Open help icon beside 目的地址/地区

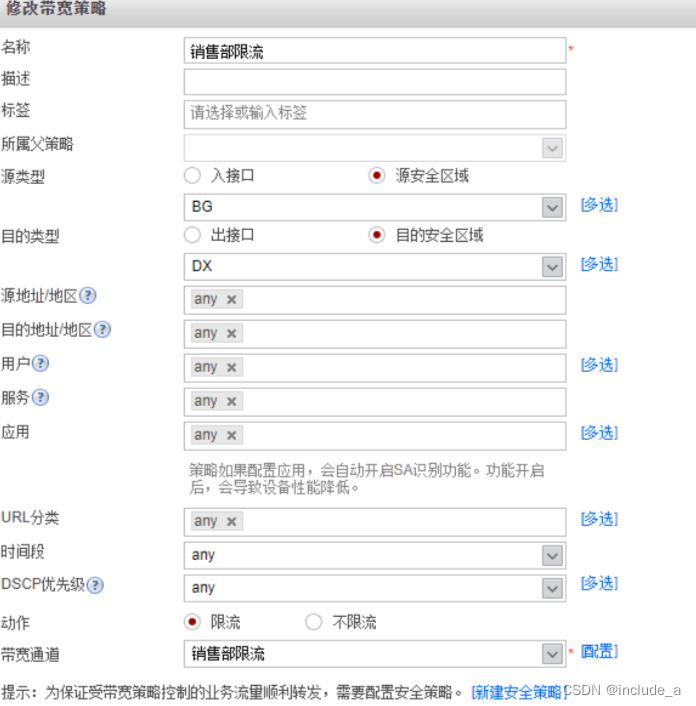click(x=103, y=330)
